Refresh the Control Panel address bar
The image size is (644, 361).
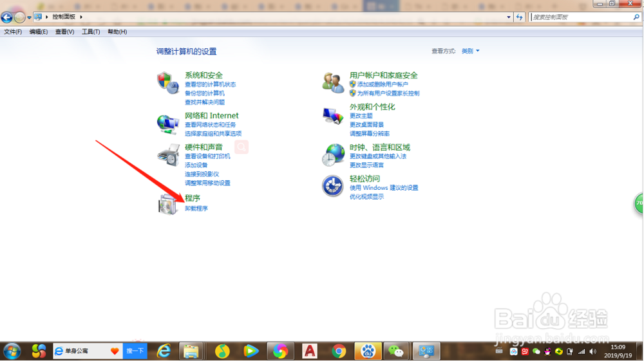pyautogui.click(x=520, y=17)
